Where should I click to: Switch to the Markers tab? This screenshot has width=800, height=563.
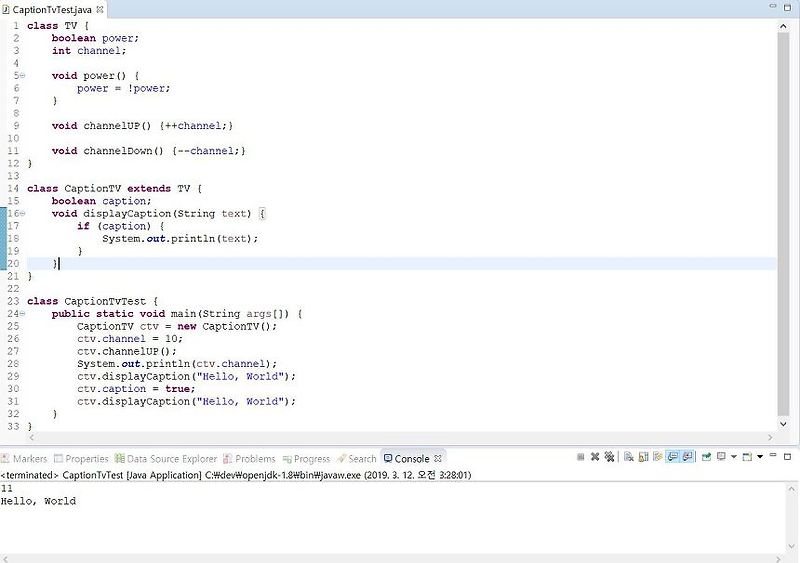24,458
